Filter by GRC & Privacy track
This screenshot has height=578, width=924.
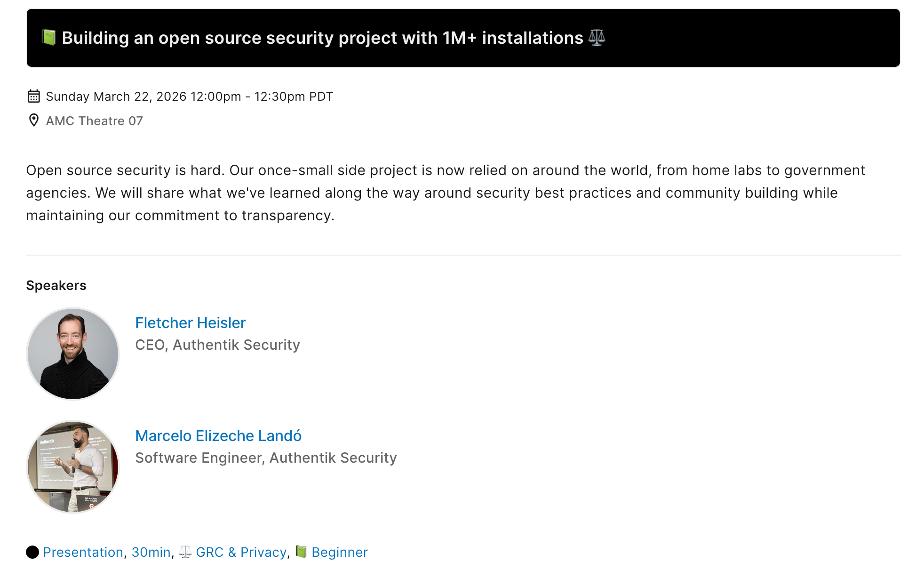click(241, 552)
